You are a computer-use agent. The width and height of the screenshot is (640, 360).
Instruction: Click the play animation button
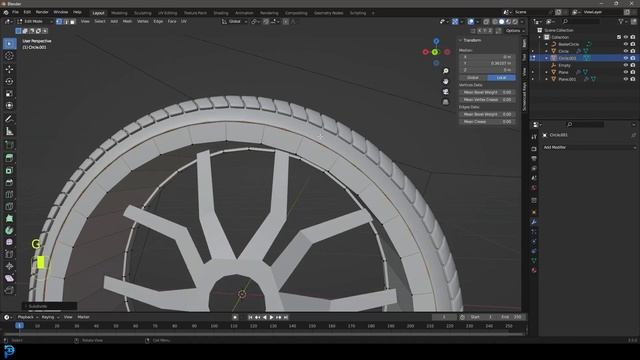coord(271,317)
